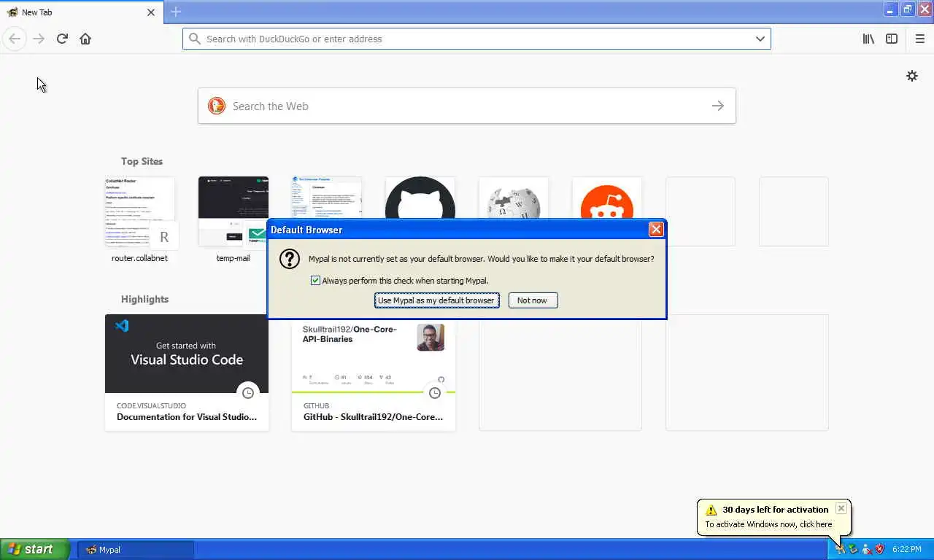Reload the current page

(62, 39)
